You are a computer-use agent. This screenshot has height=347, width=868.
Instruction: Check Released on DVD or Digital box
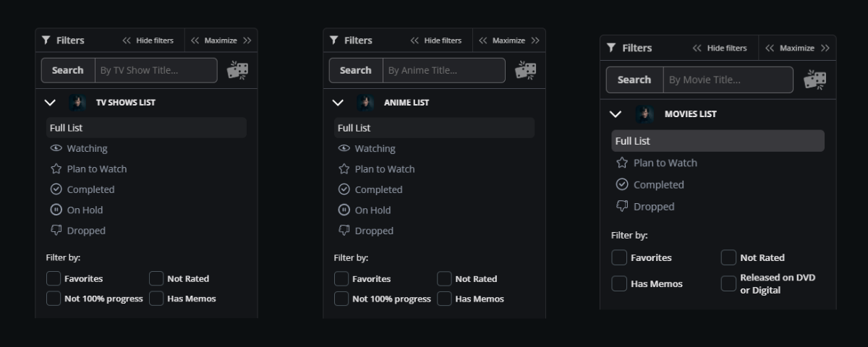(x=728, y=283)
